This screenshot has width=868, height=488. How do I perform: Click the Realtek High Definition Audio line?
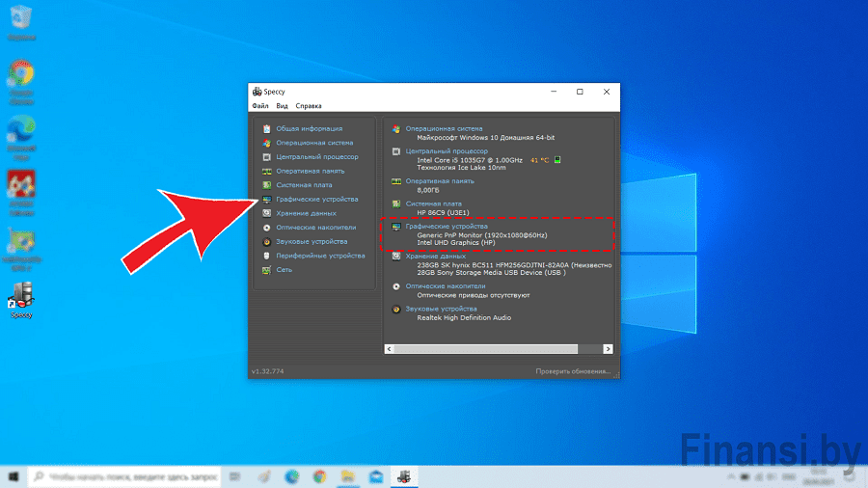(x=464, y=318)
